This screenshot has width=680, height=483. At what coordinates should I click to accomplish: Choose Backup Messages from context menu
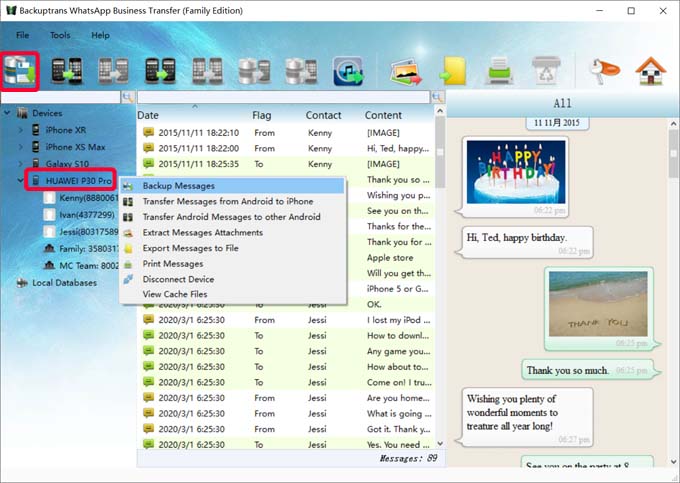(x=232, y=186)
